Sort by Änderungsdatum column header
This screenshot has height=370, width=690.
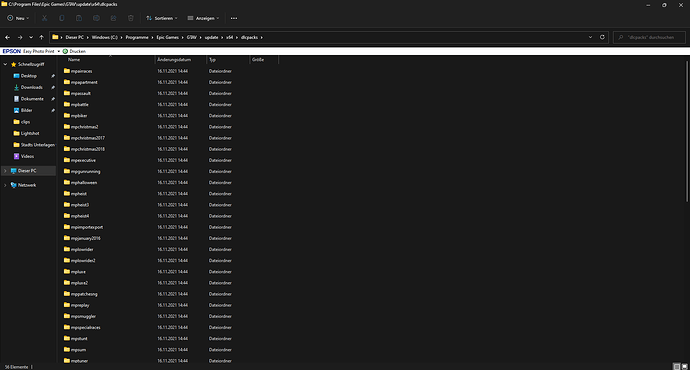pyautogui.click(x=174, y=59)
